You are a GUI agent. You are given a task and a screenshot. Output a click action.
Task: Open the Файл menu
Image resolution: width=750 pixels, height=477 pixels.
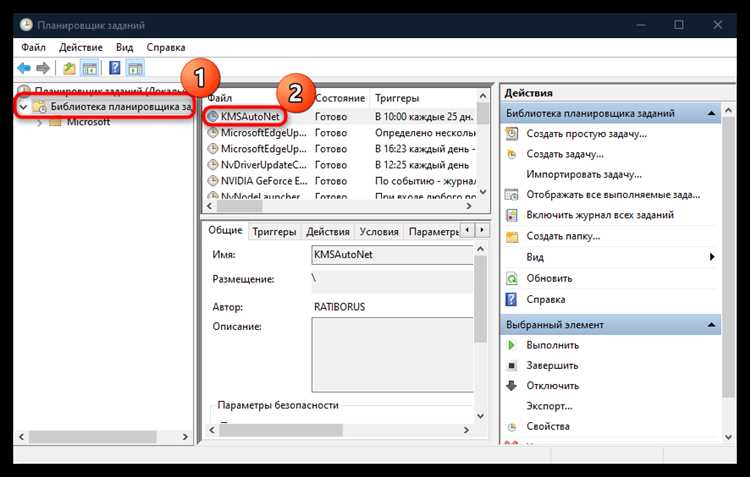33,47
